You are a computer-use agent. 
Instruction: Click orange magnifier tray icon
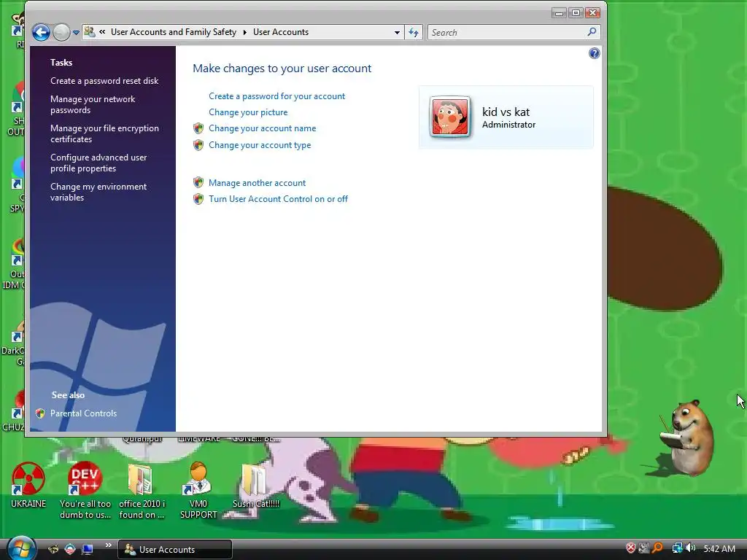(x=657, y=548)
